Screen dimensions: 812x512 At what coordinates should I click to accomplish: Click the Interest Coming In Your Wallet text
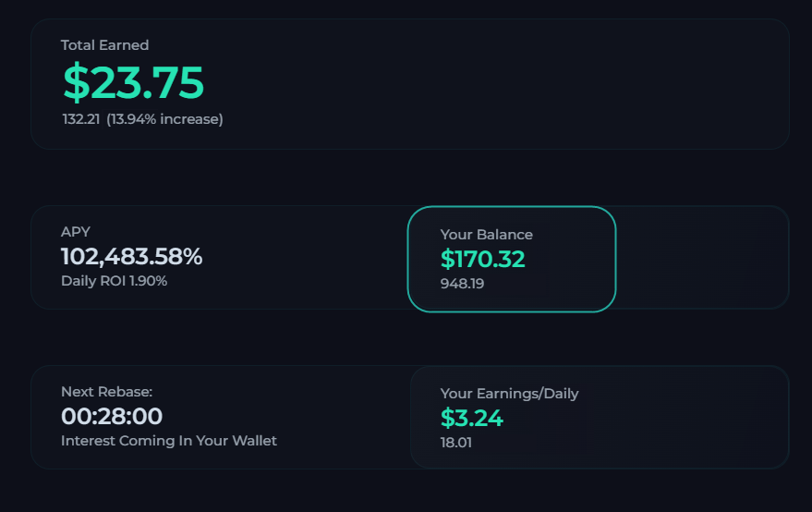(x=168, y=441)
